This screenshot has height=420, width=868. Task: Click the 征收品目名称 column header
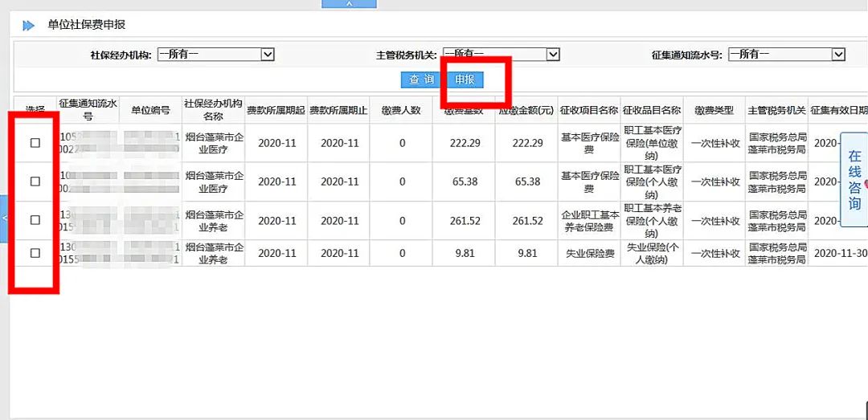[x=652, y=110]
